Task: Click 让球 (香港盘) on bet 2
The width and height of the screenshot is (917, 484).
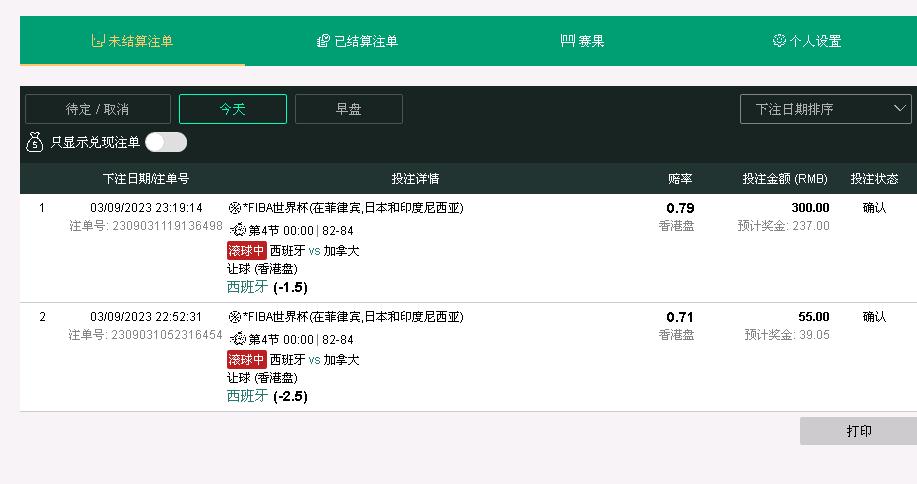Action: 263,378
